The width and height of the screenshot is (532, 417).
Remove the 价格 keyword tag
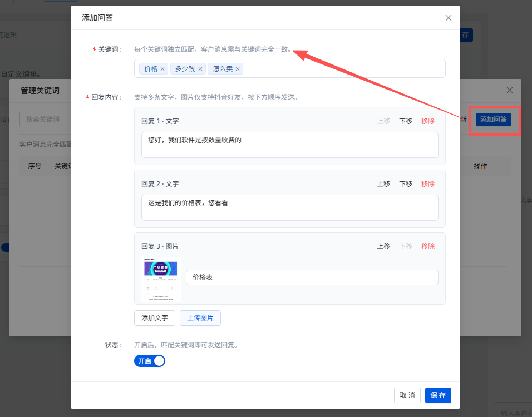pyautogui.click(x=162, y=69)
